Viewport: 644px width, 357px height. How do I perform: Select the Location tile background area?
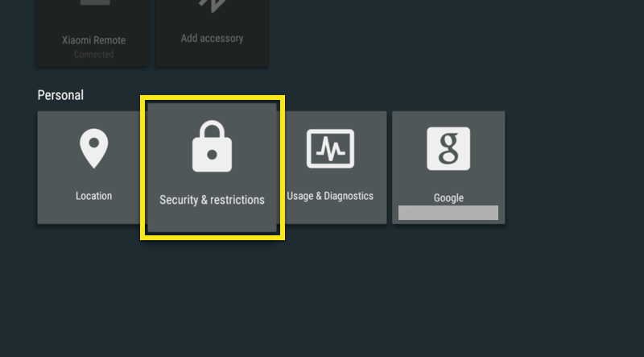(89, 168)
